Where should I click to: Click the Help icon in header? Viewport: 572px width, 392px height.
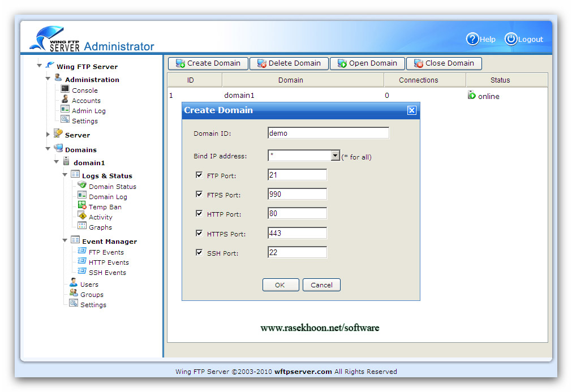click(472, 39)
